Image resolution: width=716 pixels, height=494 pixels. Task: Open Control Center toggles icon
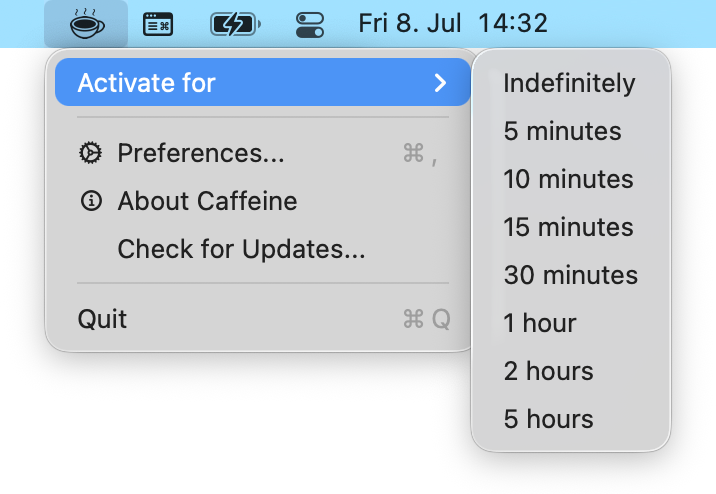310,24
